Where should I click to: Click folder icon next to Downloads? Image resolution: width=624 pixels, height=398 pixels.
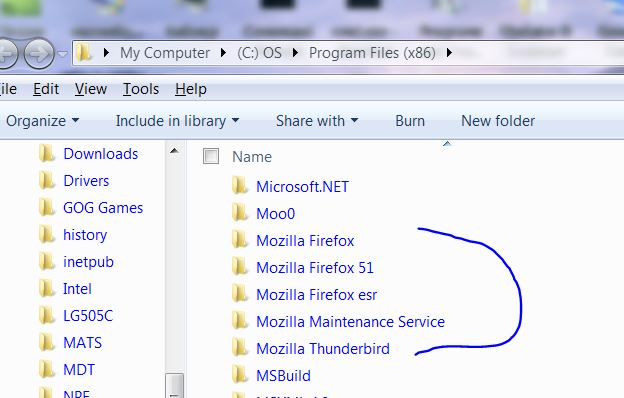click(x=47, y=153)
